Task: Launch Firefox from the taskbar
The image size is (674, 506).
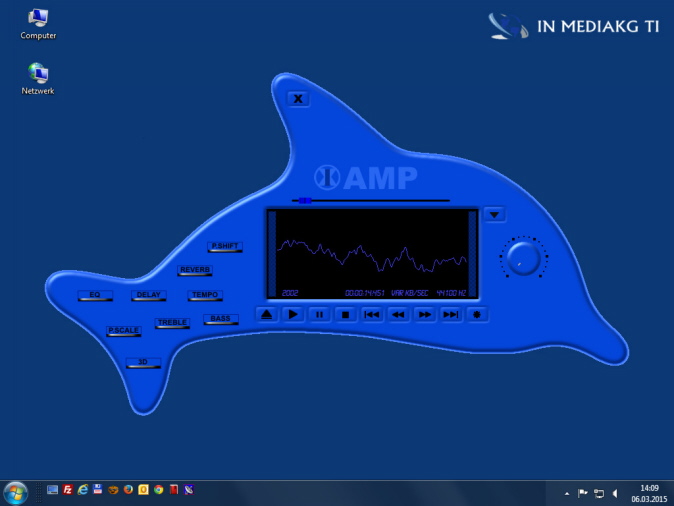Action: (x=128, y=490)
